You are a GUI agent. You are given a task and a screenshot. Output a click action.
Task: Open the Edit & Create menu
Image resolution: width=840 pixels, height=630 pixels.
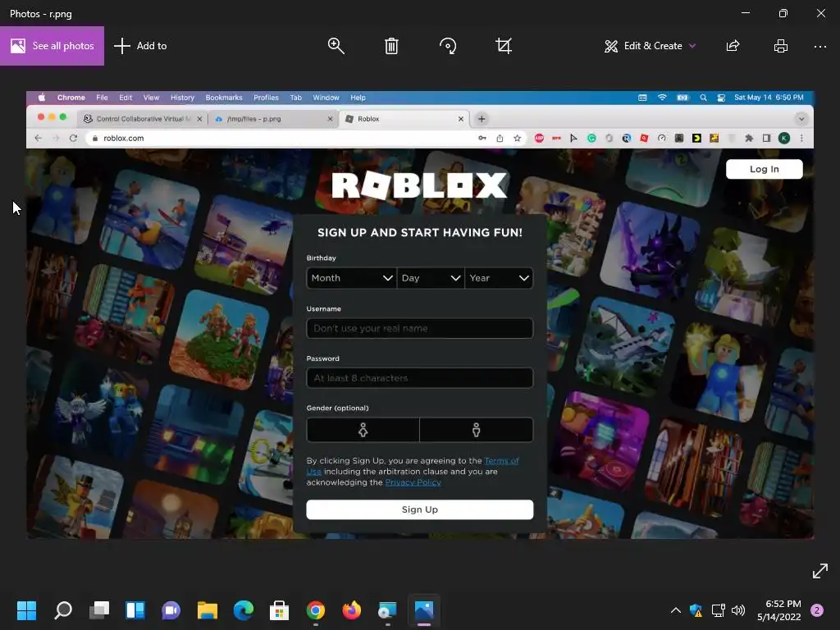click(x=650, y=46)
